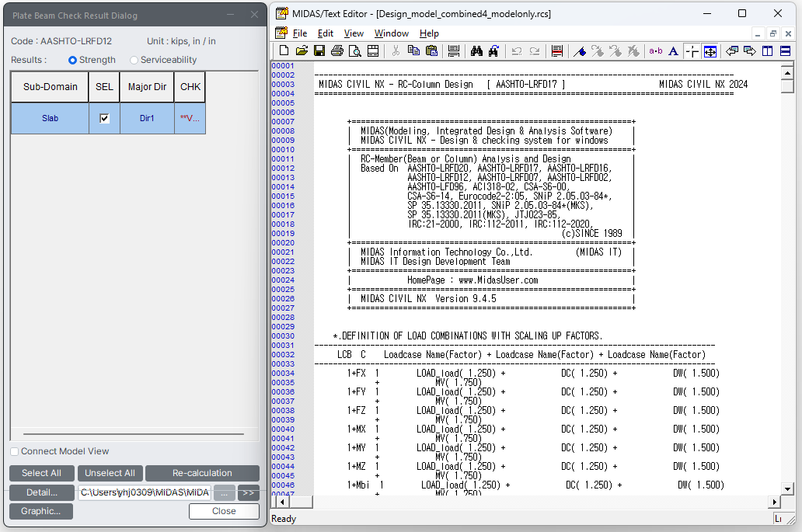Switch to the previous window with the left-arrow icon

tap(732, 50)
